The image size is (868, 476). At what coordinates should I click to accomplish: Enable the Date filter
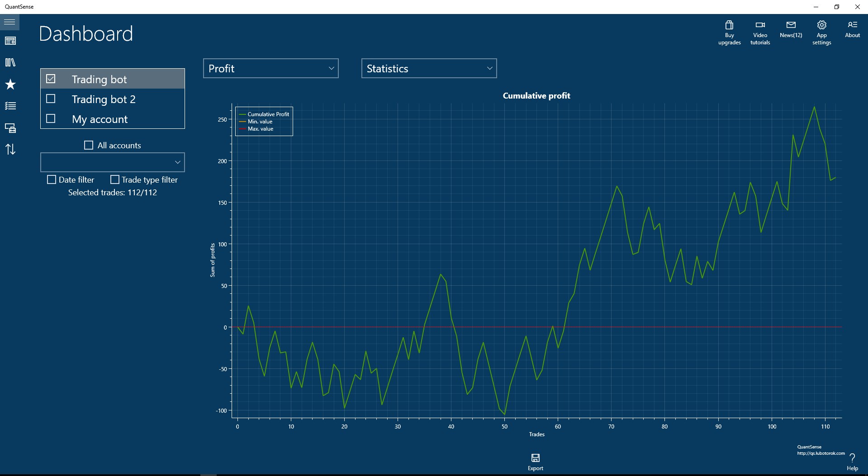(51, 179)
